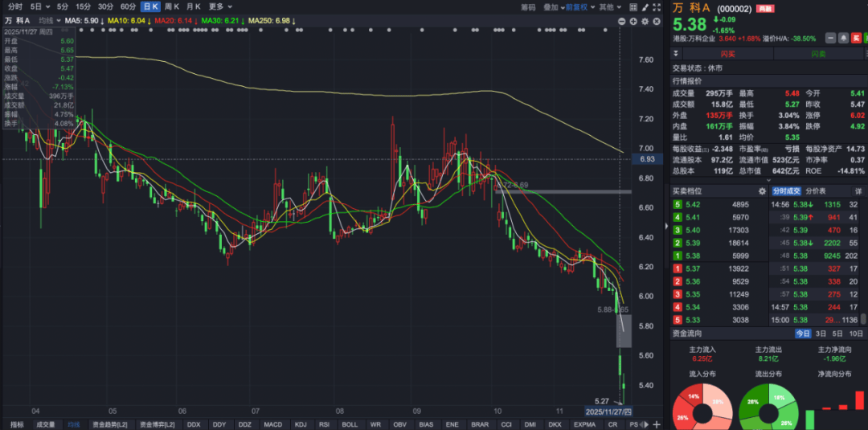Click the price alert bell icon
This screenshot has height=430, width=868.
click(843, 38)
